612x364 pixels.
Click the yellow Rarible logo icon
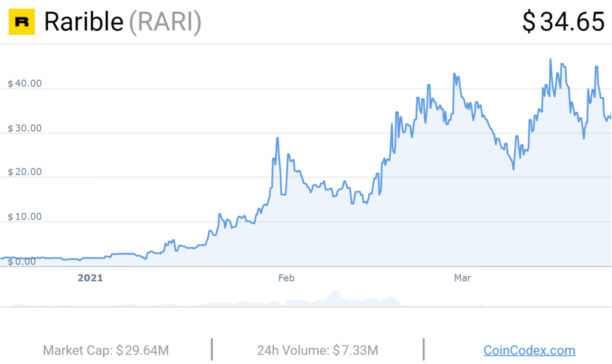pyautogui.click(x=22, y=22)
